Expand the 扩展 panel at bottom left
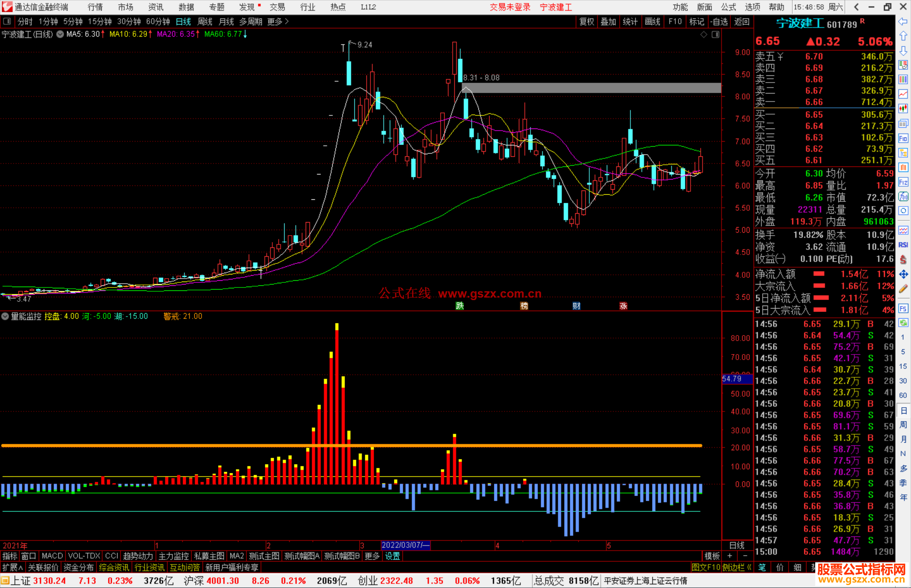Screen dimensions: 911x588 (x=12, y=568)
